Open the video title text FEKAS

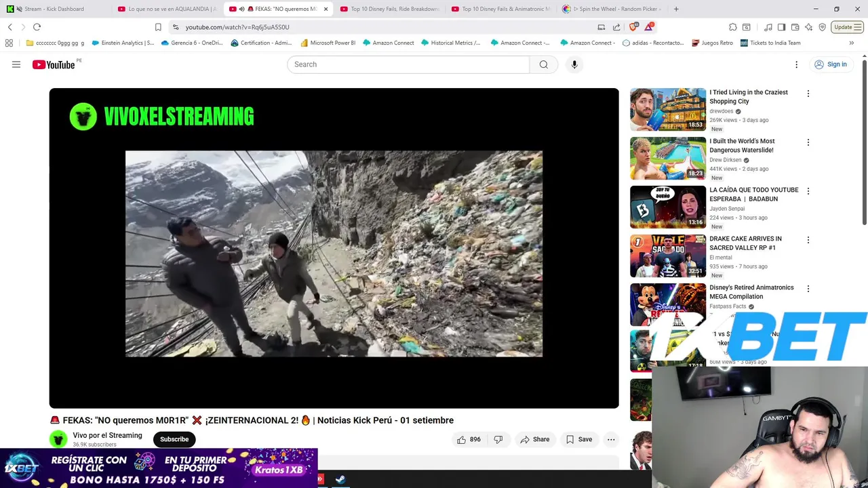(252, 420)
